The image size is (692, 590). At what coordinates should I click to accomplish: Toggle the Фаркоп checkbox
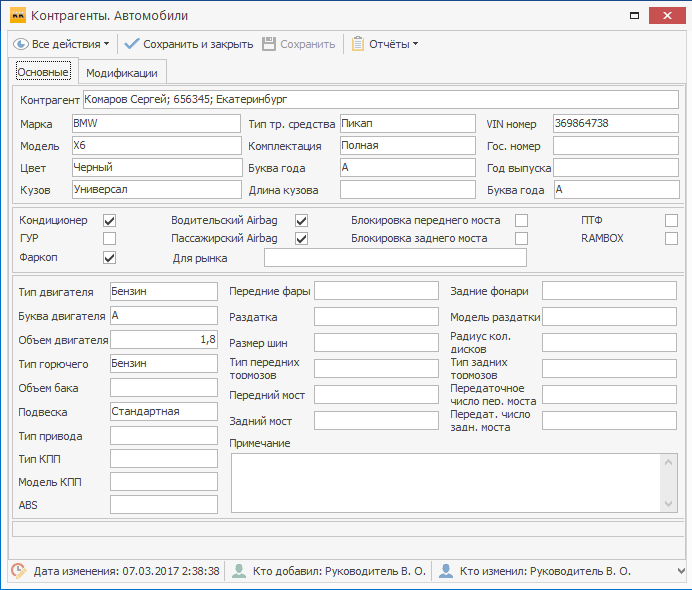coord(109,258)
